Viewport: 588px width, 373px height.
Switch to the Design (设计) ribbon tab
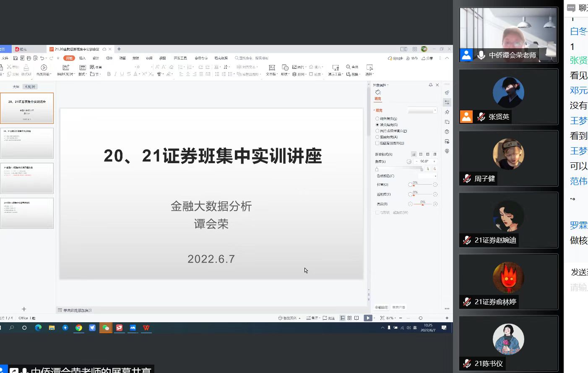point(96,58)
